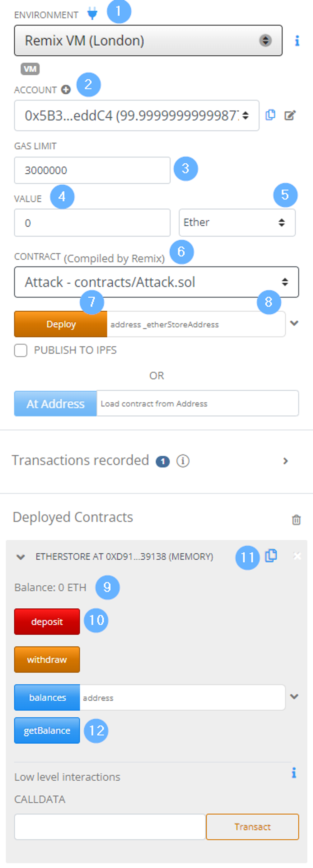Click the environment plug icon
This screenshot has height=868, width=313.
[x=92, y=14]
